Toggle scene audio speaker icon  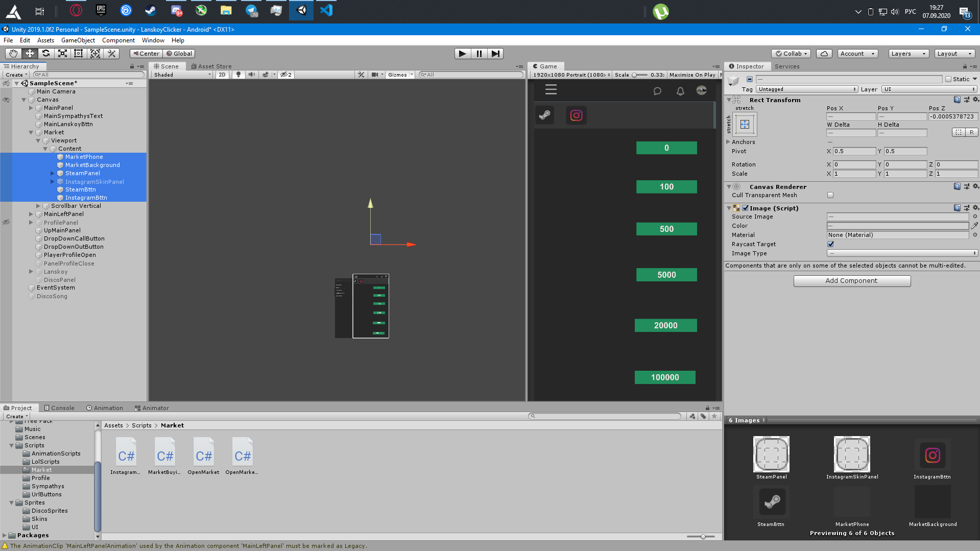[251, 75]
